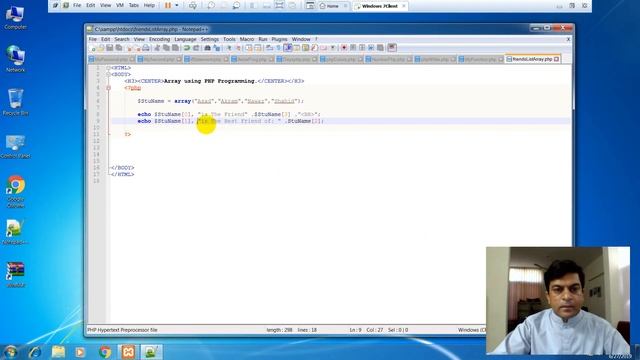
Task: Toggle the highlighted indent guide button
Action: coord(288,48)
